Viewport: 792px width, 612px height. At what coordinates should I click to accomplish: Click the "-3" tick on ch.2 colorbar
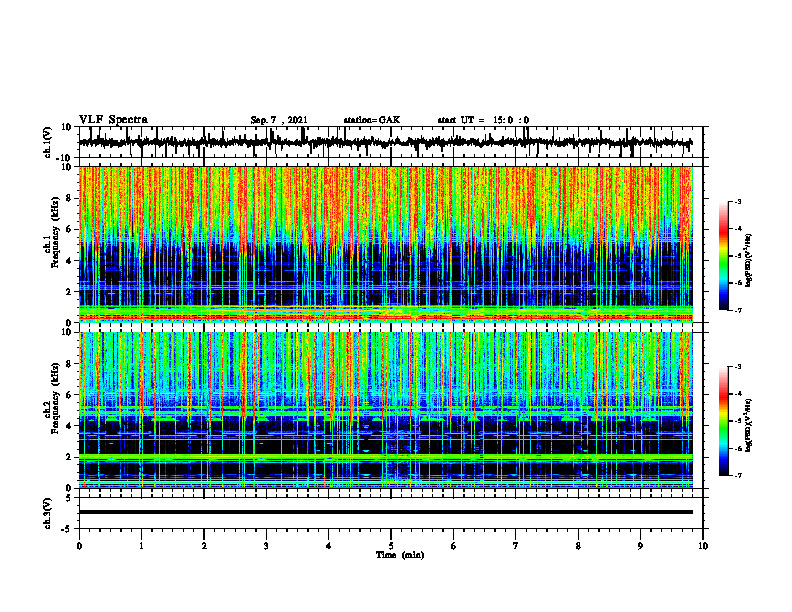(738, 367)
